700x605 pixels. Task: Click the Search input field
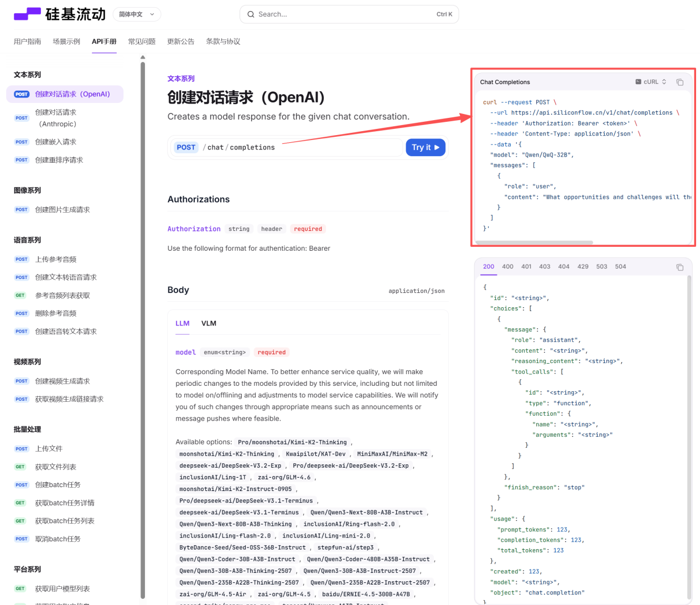pyautogui.click(x=349, y=14)
